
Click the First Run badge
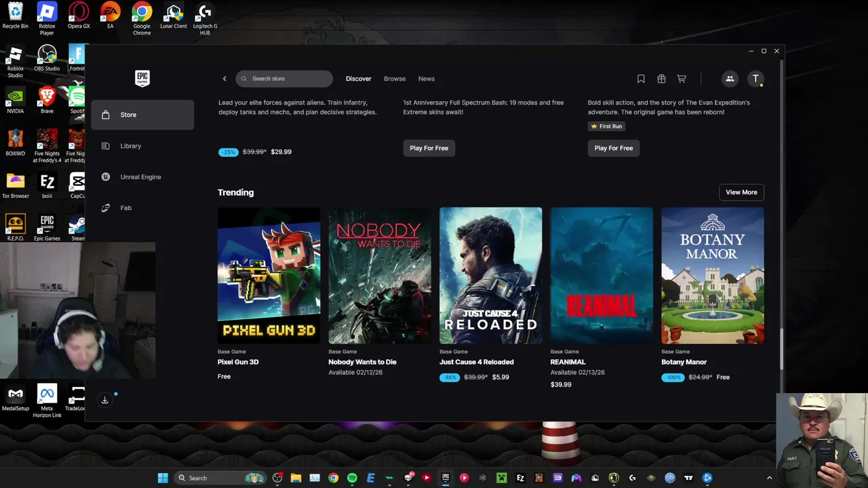coord(606,126)
